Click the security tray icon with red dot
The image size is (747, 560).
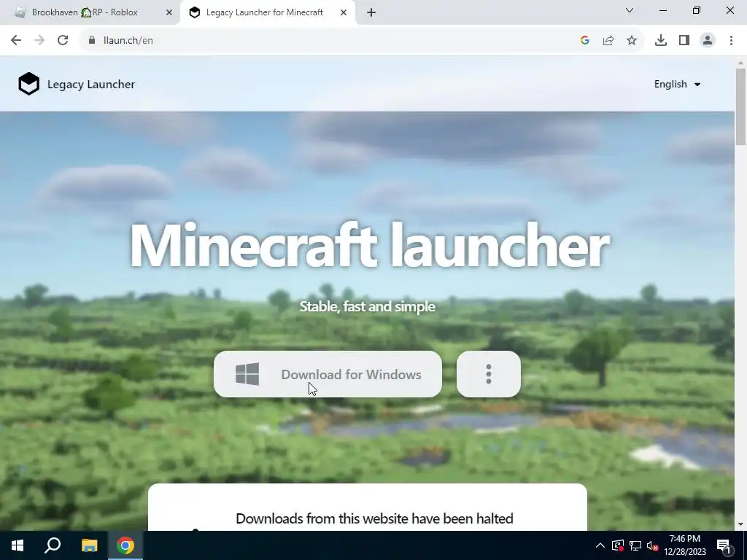point(618,545)
